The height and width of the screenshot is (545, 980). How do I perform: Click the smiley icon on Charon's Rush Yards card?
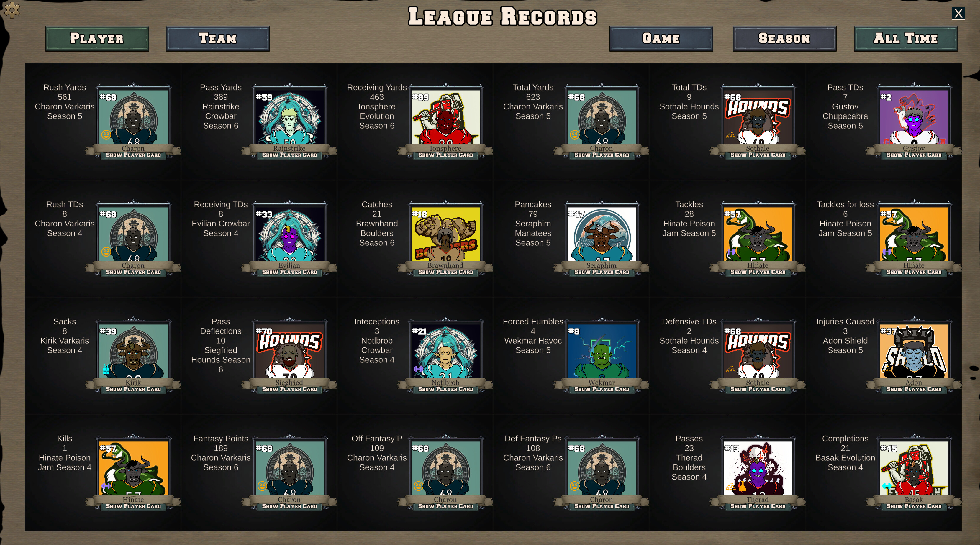pyautogui.click(x=107, y=135)
